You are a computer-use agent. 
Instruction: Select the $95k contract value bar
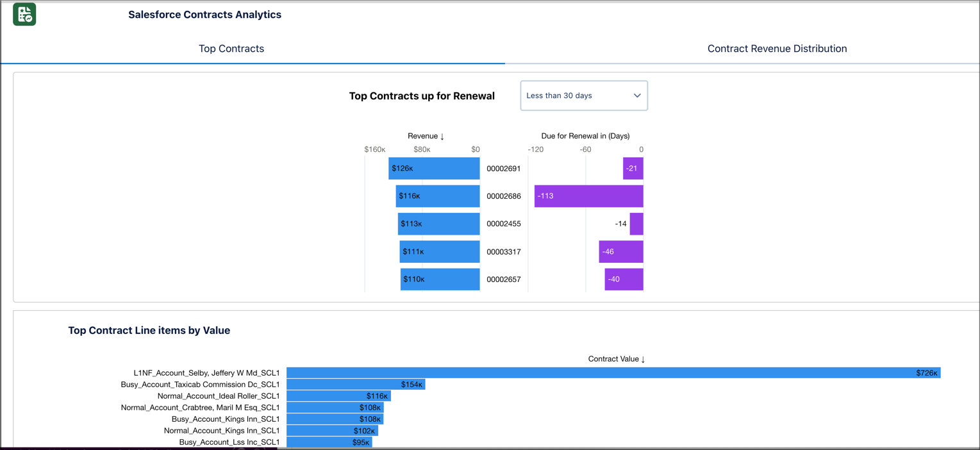pos(329,442)
